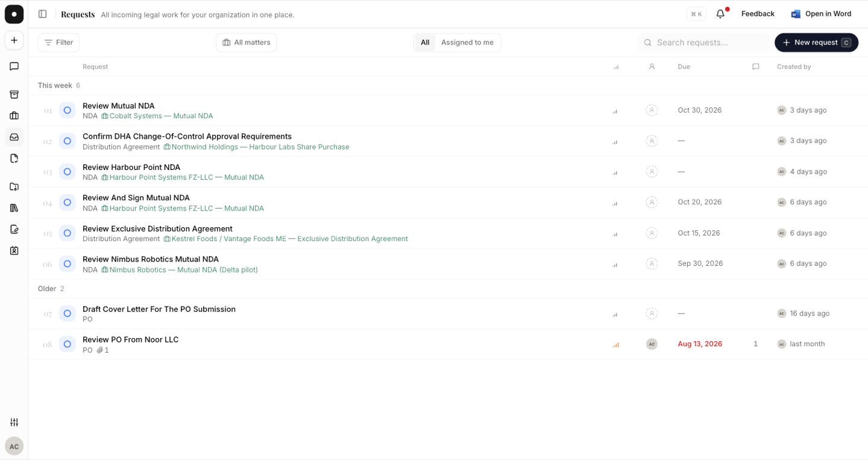The image size is (868, 460).
Task: Open assignee picker for Review And Sign Mutual NDA
Action: 652,202
